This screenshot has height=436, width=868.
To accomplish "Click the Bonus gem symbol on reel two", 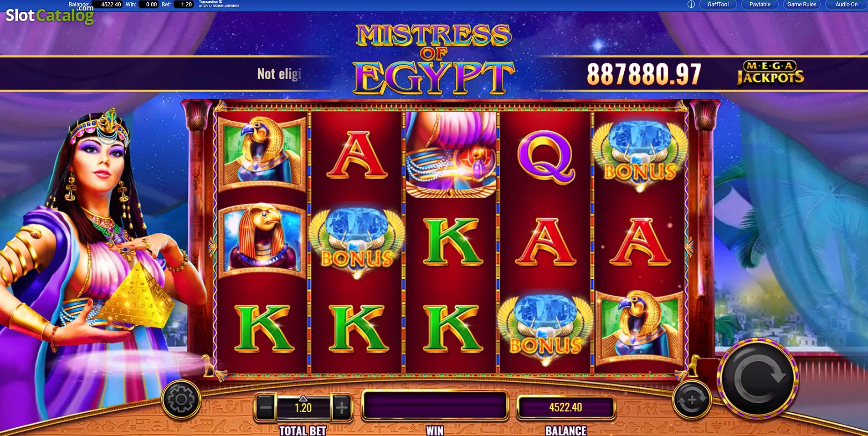I will click(356, 243).
